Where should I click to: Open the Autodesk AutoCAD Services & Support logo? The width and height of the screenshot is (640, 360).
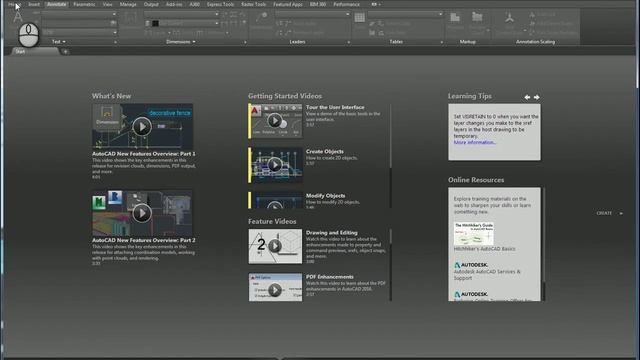(x=471, y=265)
